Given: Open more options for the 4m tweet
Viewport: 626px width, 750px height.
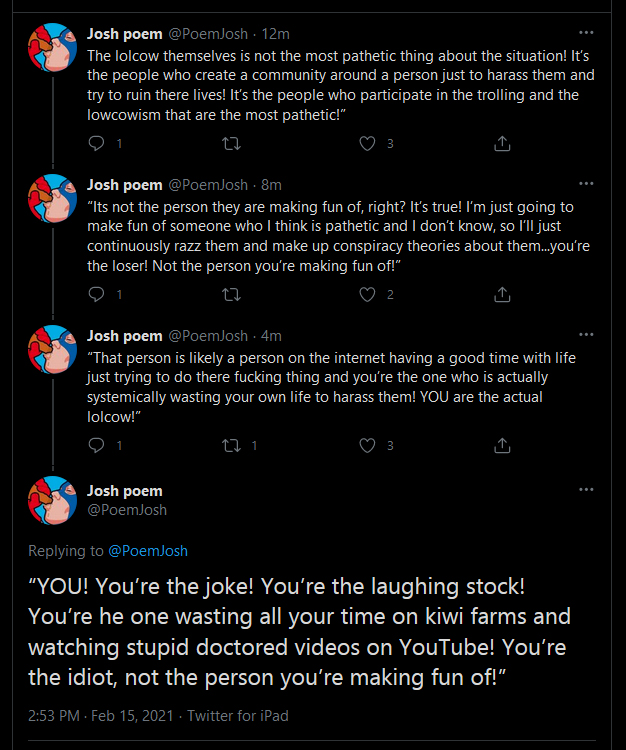Looking at the screenshot, I should 586,335.
